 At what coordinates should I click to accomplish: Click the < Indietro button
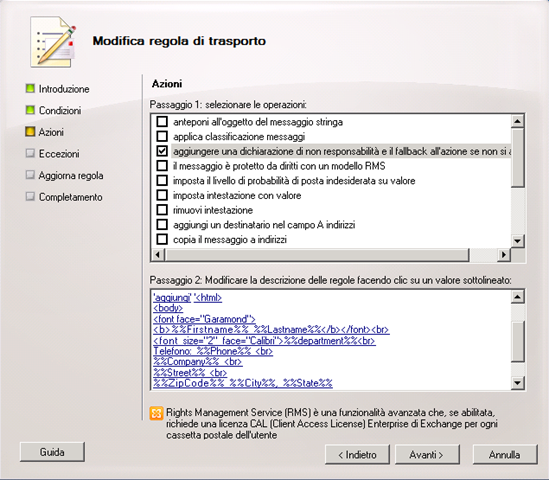357,454
